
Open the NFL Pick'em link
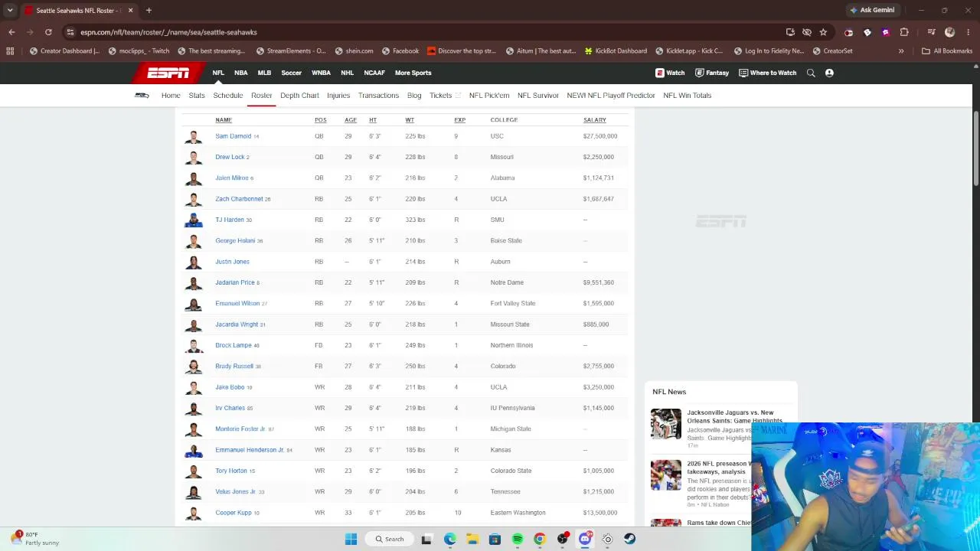pos(489,96)
